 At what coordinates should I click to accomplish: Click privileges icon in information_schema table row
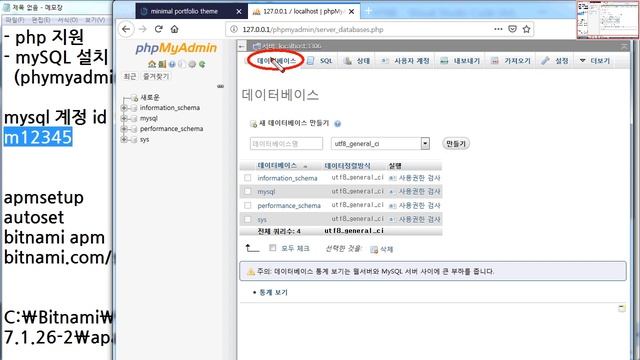point(392,178)
